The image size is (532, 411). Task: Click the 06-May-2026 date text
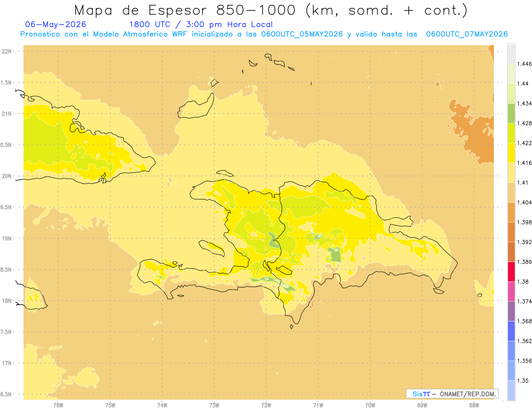coord(56,24)
